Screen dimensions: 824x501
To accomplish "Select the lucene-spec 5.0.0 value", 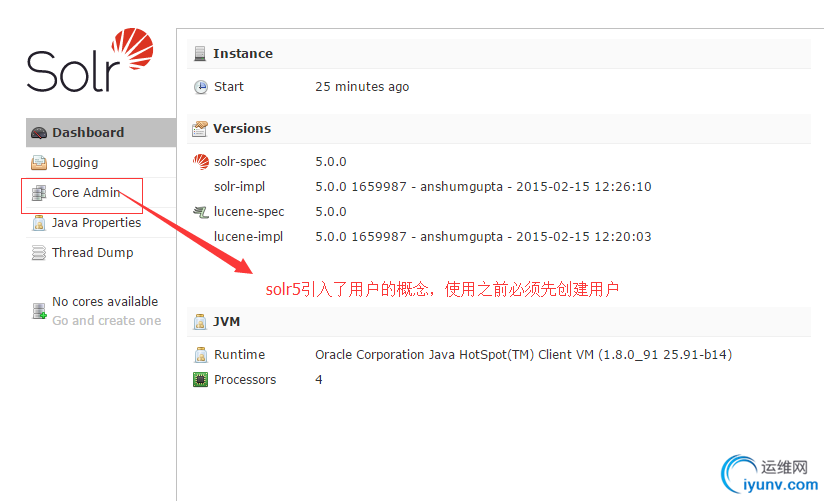I will (331, 211).
